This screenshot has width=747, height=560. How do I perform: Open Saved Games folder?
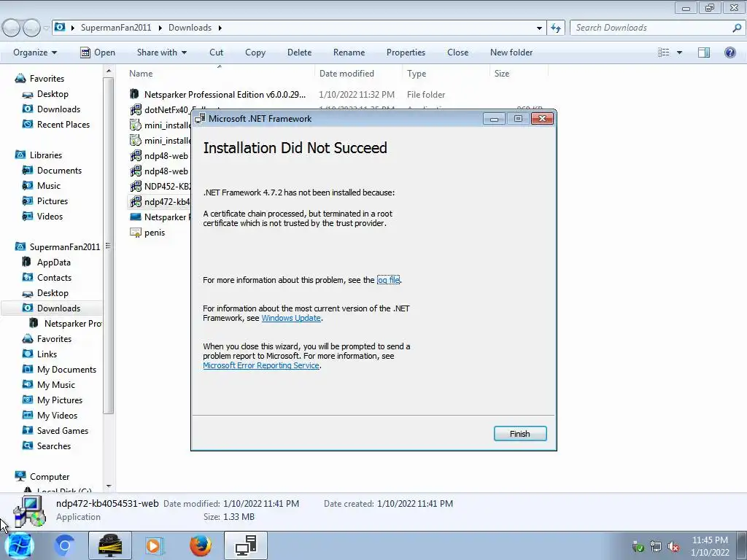(x=62, y=430)
